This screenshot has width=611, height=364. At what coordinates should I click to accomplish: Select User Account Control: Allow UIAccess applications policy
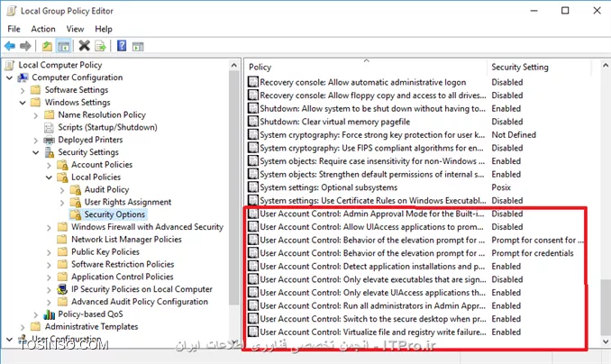pyautogui.click(x=371, y=227)
